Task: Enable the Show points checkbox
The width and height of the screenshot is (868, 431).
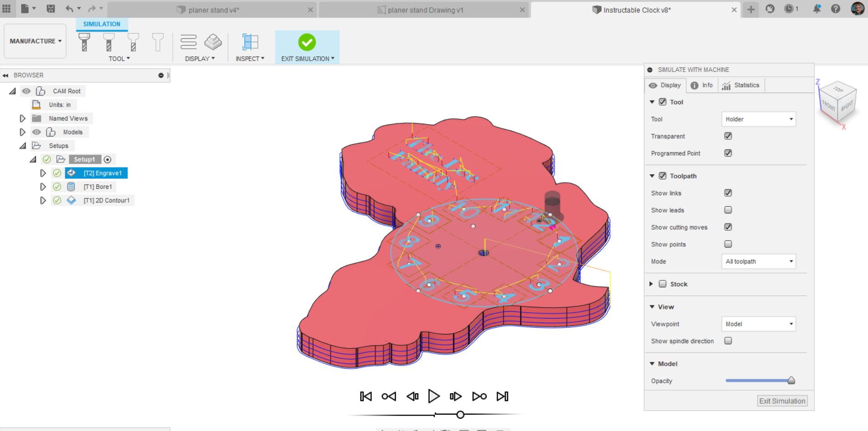Action: tap(728, 244)
